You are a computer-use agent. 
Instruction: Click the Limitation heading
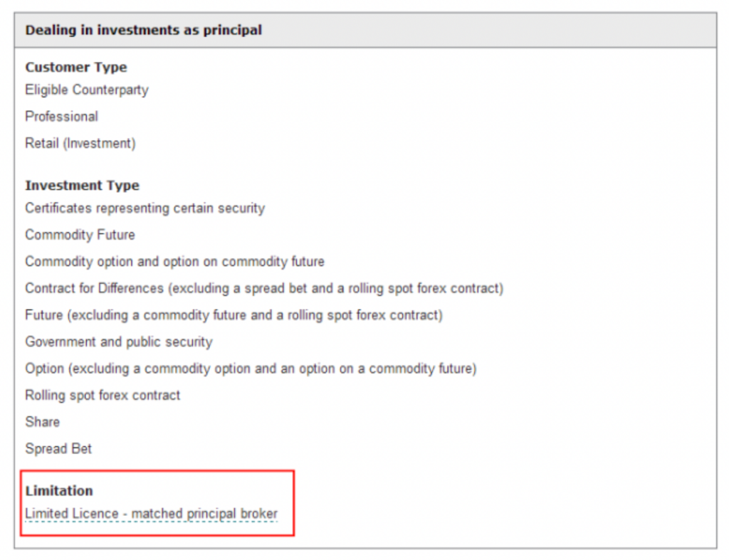point(59,491)
